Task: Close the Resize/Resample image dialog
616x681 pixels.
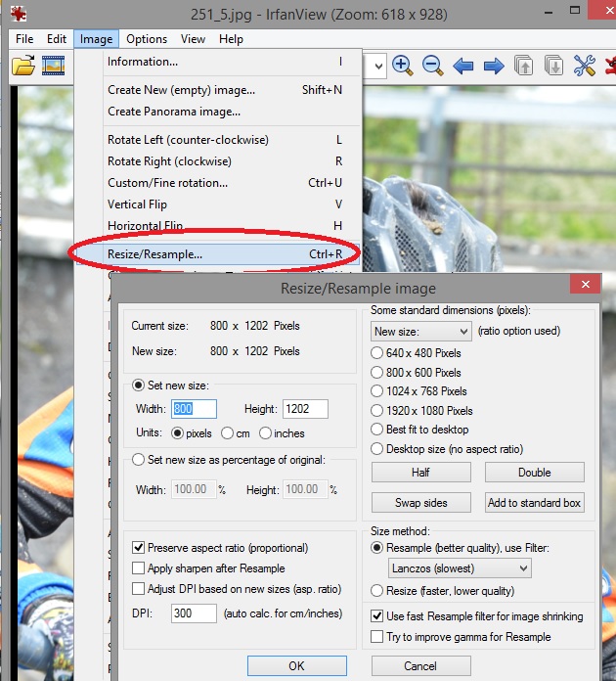Action: pos(585,284)
